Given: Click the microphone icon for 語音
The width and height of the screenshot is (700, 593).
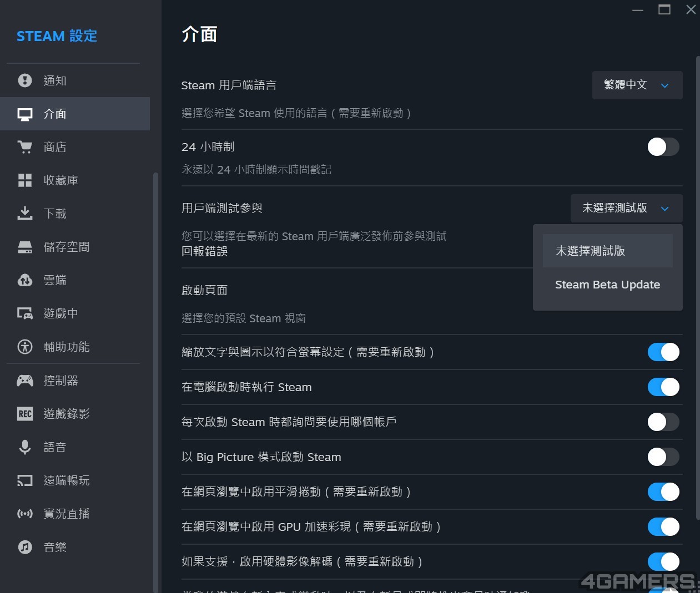Looking at the screenshot, I should [25, 447].
